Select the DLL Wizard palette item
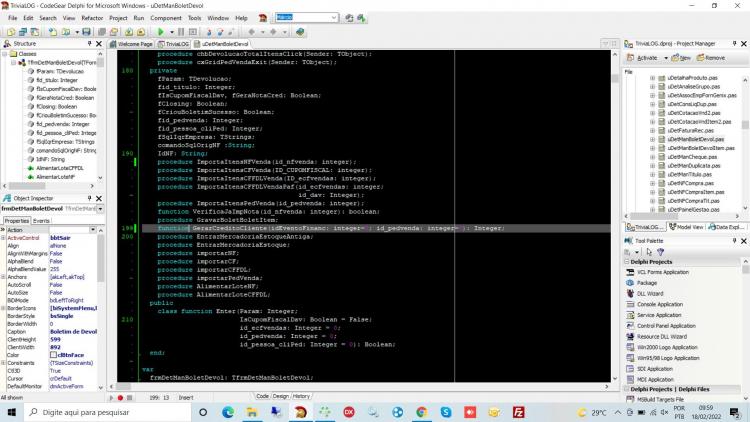 pos(650,294)
